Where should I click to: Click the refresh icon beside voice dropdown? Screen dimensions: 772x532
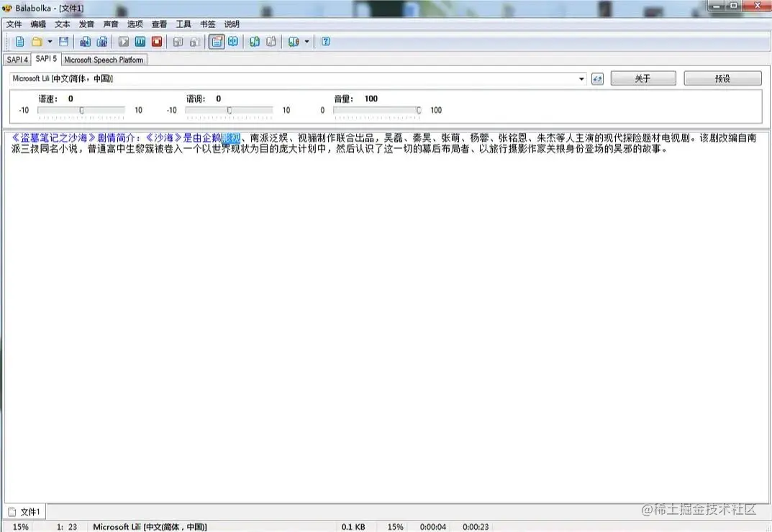[x=597, y=79]
